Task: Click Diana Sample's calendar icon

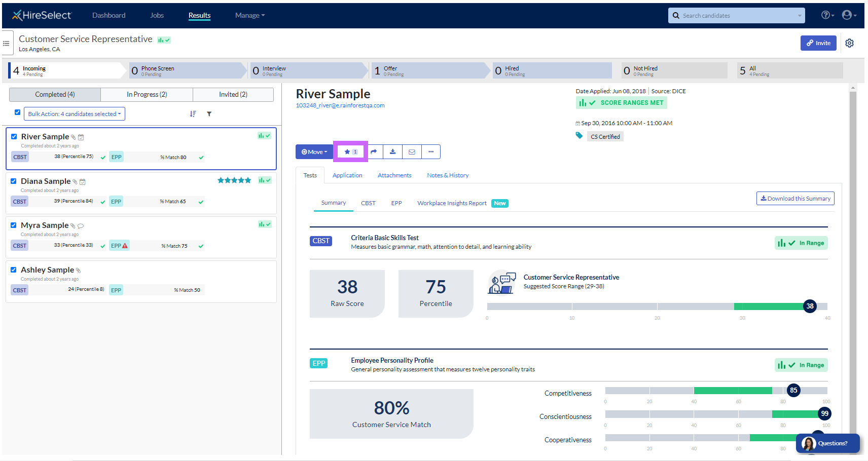Action: point(83,182)
